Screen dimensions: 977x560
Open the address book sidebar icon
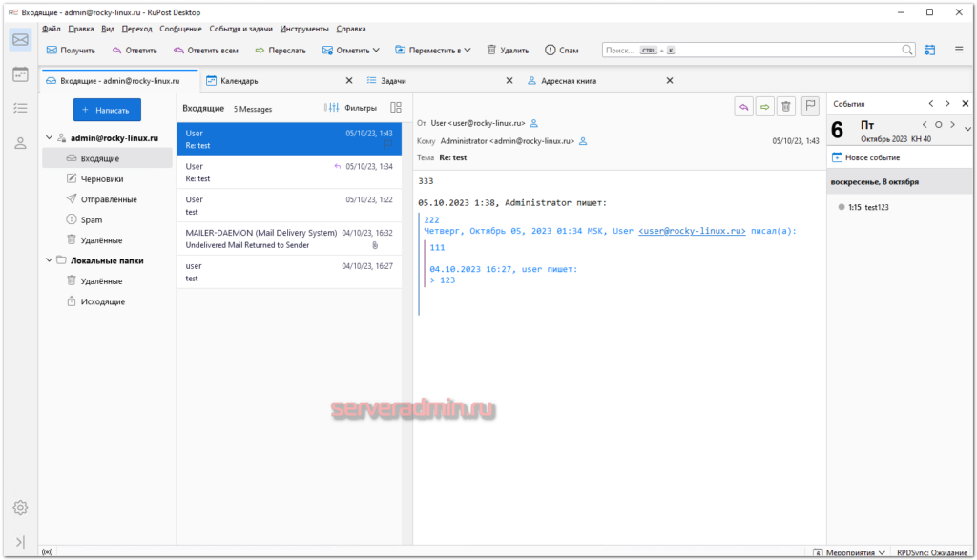[x=20, y=143]
